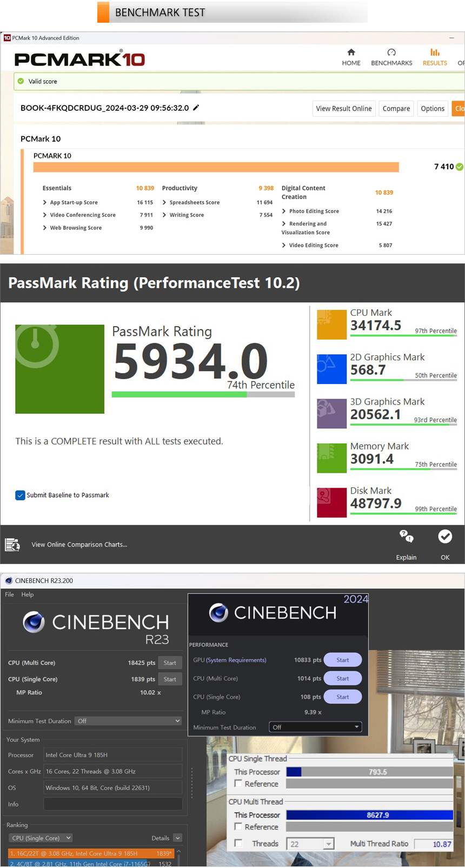Click View Result Online button

click(x=344, y=108)
